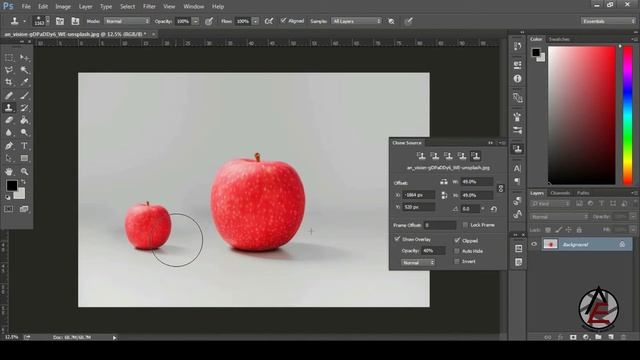Open the Filter menu
The image size is (640, 360).
[x=149, y=7]
